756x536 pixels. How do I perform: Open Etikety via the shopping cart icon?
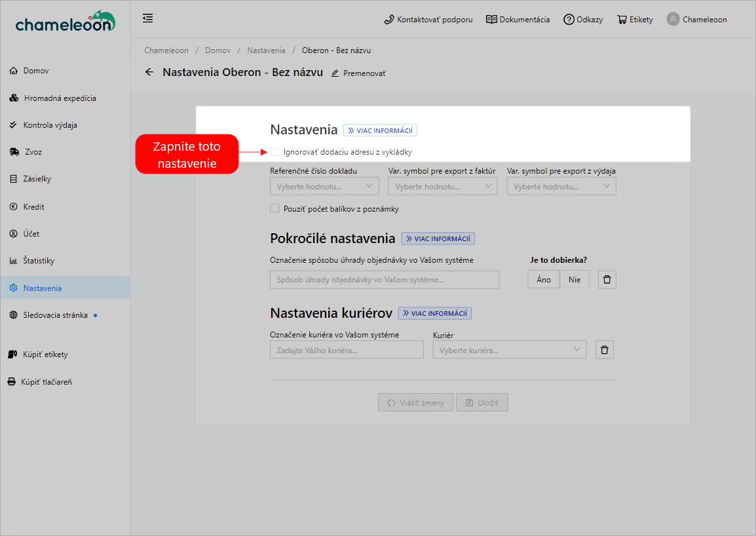(622, 20)
